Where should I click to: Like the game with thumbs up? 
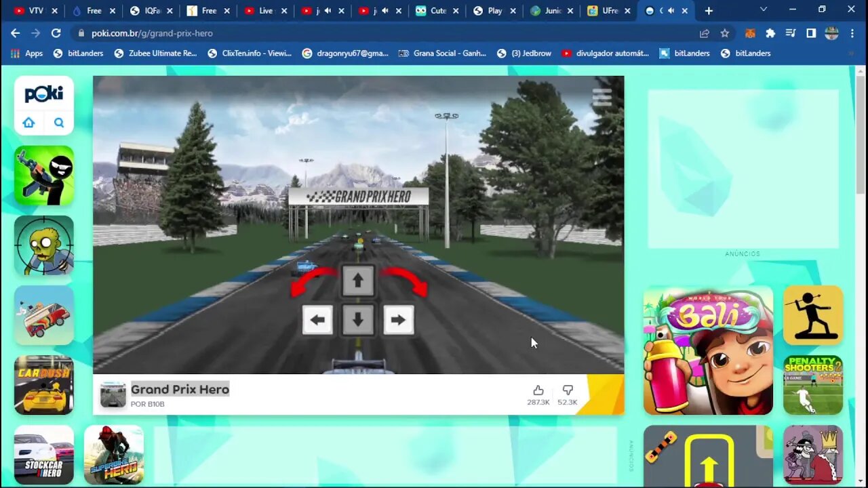tap(538, 390)
